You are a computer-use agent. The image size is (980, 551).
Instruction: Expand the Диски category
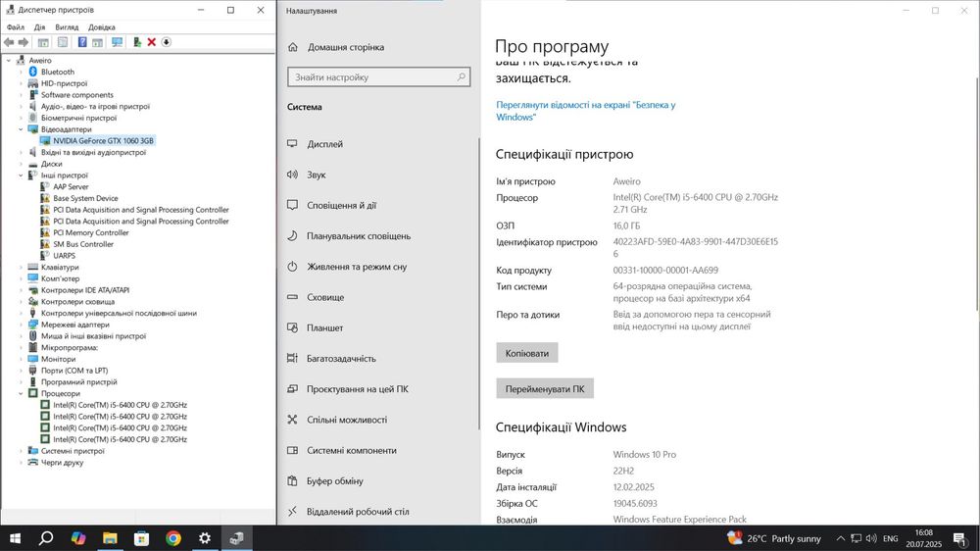point(21,164)
